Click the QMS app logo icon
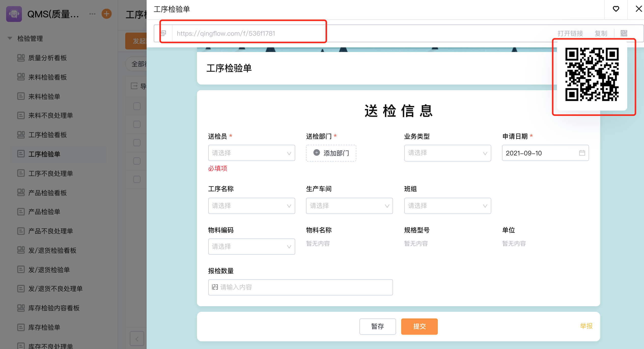Screen dimensions: 644x349 (x=14, y=14)
